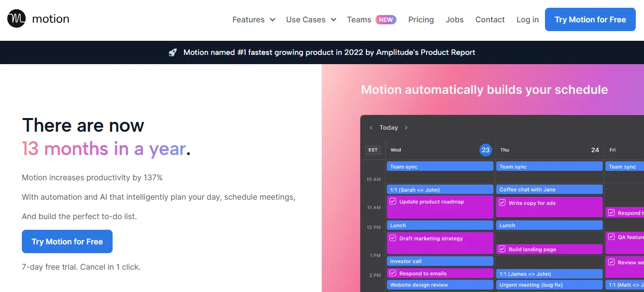This screenshot has width=644, height=292.
Task: Open the 1:1 (Sarah <> John) event
Action: coord(440,189)
